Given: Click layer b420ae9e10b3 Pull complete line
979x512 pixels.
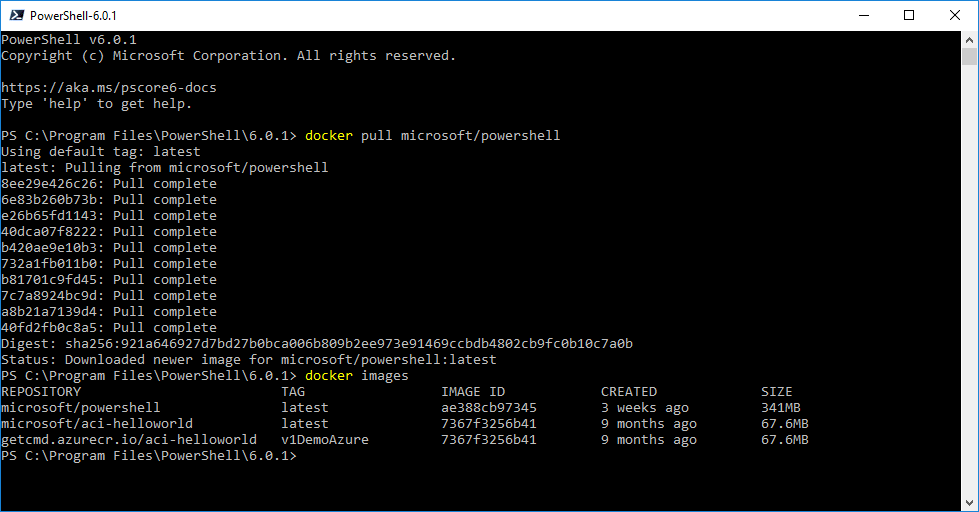Looking at the screenshot, I should [x=109, y=248].
